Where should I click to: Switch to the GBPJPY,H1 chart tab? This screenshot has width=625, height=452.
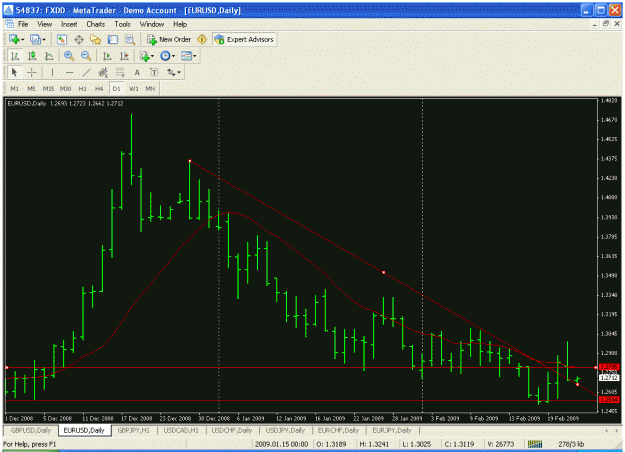tap(134, 430)
